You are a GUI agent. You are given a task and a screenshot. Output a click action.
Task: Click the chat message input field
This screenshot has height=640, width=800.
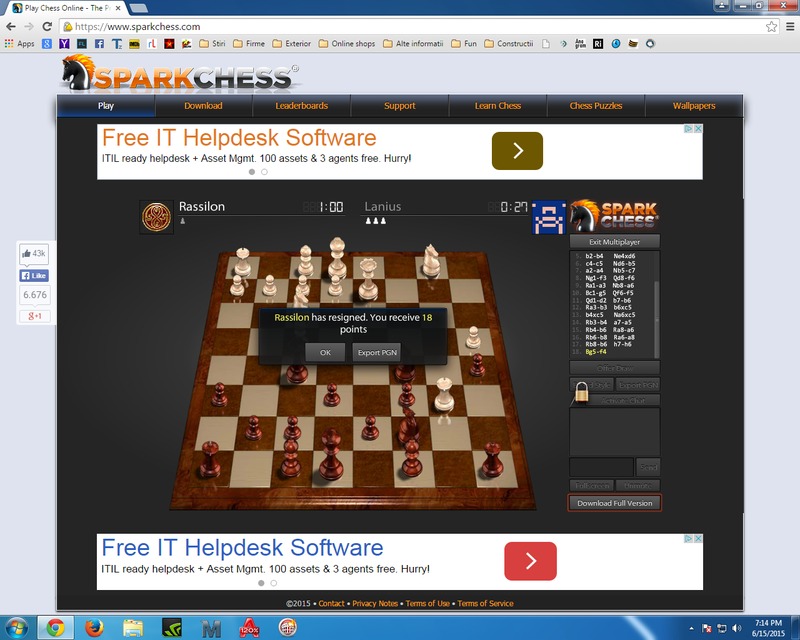pyautogui.click(x=601, y=466)
